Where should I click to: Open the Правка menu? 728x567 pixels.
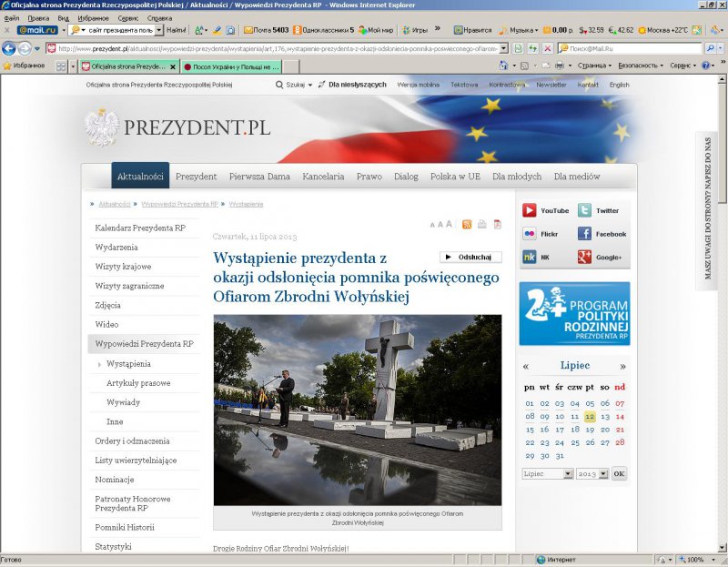38,18
